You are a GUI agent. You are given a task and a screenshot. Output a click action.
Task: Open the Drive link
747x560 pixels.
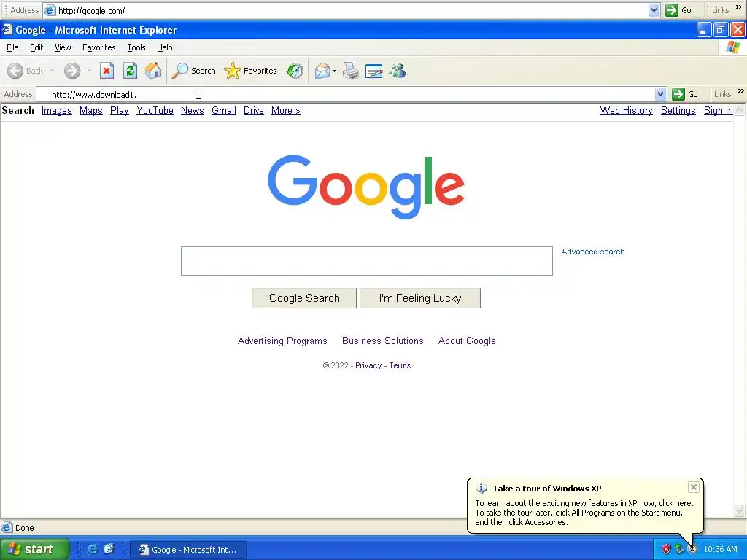click(254, 111)
